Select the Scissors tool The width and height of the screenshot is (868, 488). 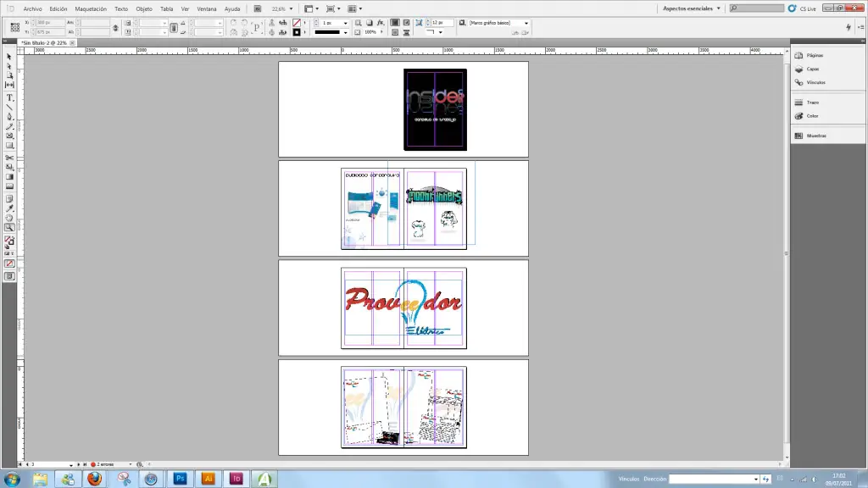point(9,158)
